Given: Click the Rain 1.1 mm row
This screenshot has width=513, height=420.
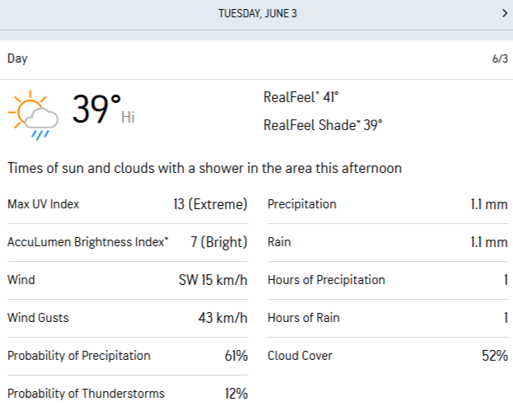Looking at the screenshot, I should point(387,242).
